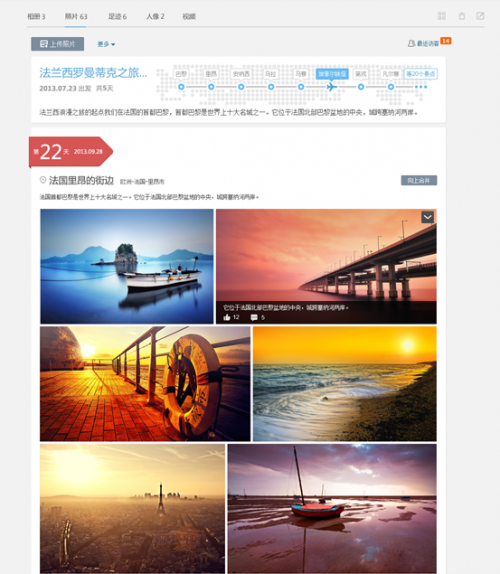The height and width of the screenshot is (574, 500).
Task: Click the airplane icon on the route timeline
Action: tap(331, 87)
